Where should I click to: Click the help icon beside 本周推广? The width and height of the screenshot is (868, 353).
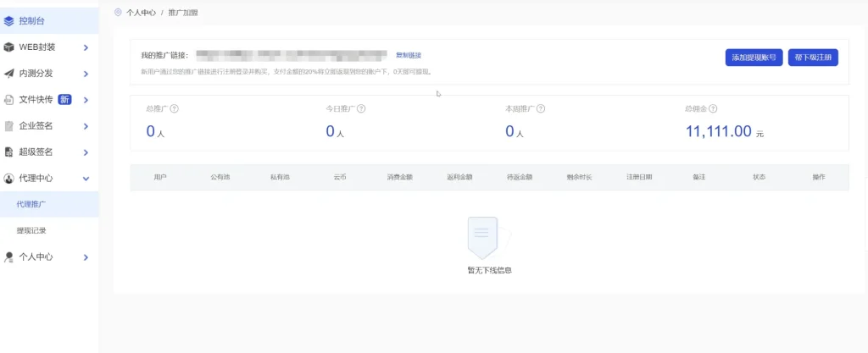click(541, 109)
